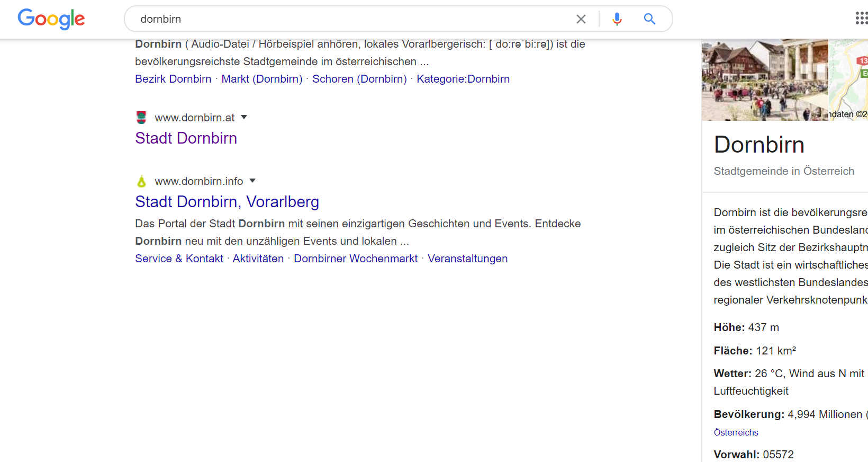Click the magnifying glass search icon

pyautogui.click(x=649, y=19)
